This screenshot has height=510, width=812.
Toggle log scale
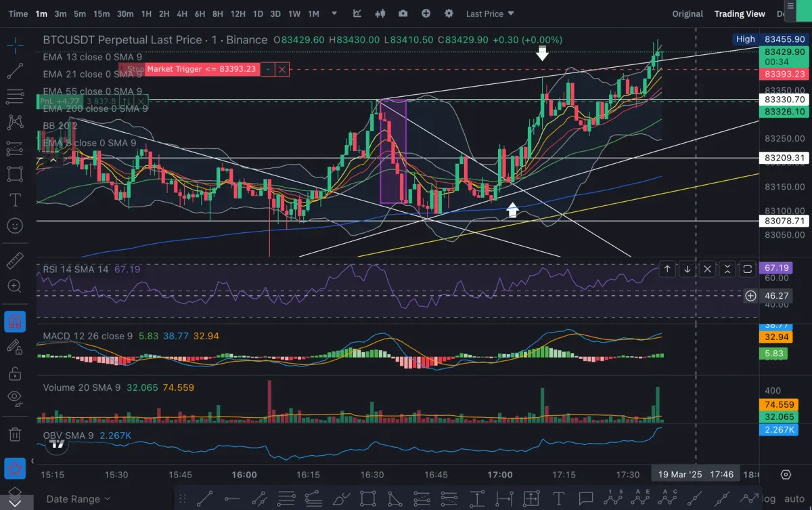pos(769,499)
